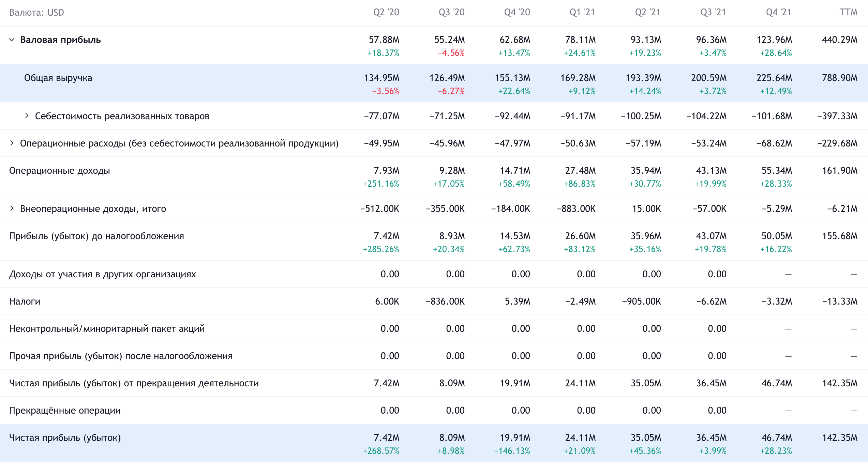
Task: Click the Q3 '20 column header
Action: pos(452,13)
